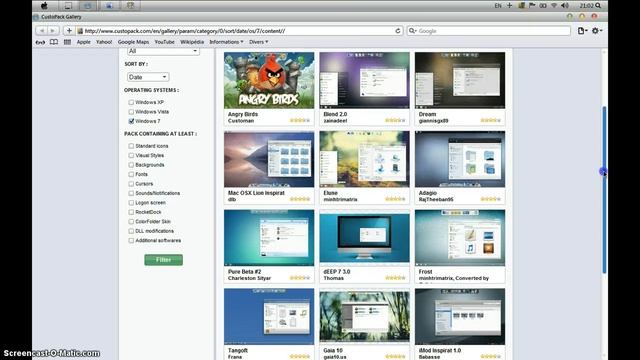Enable the Windows Vista checkbox
640x360 pixels.
[131, 112]
